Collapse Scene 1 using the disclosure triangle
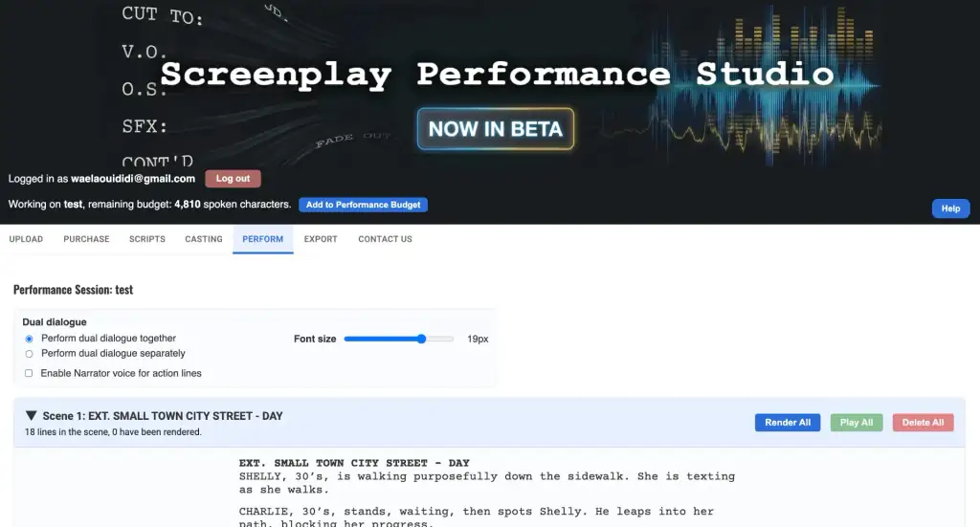Screen dimensions: 980x527 (x=32, y=415)
